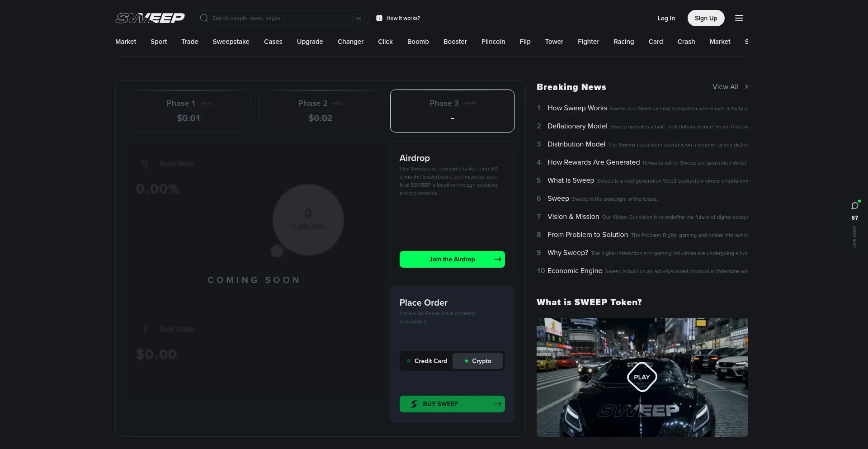
Task: Open the hamburger menu
Action: (739, 18)
